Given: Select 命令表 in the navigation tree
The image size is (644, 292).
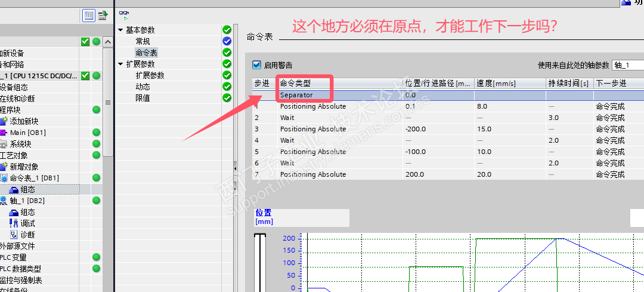Looking at the screenshot, I should coord(146,53).
